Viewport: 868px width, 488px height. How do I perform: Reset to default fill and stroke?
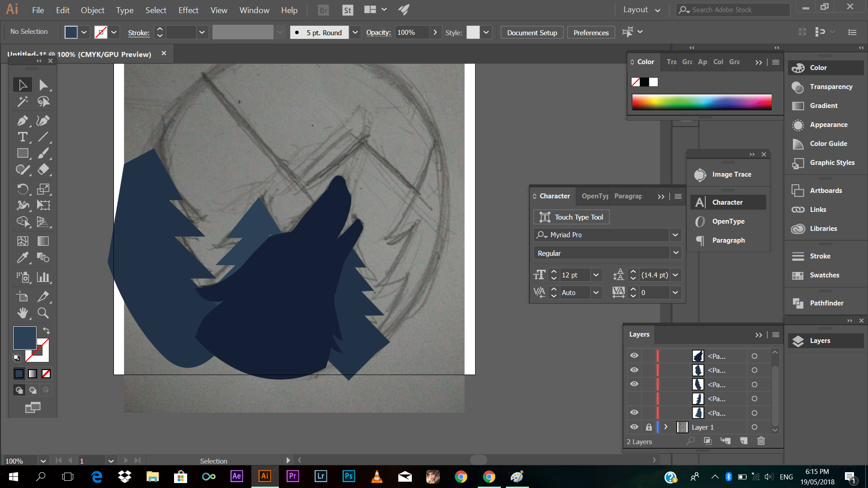[x=17, y=358]
